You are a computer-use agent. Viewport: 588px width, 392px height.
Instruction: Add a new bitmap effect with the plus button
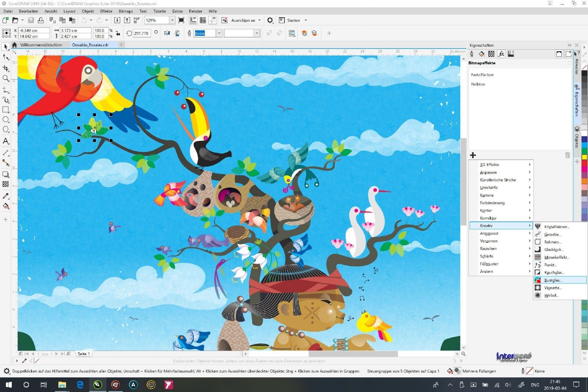pyautogui.click(x=473, y=155)
